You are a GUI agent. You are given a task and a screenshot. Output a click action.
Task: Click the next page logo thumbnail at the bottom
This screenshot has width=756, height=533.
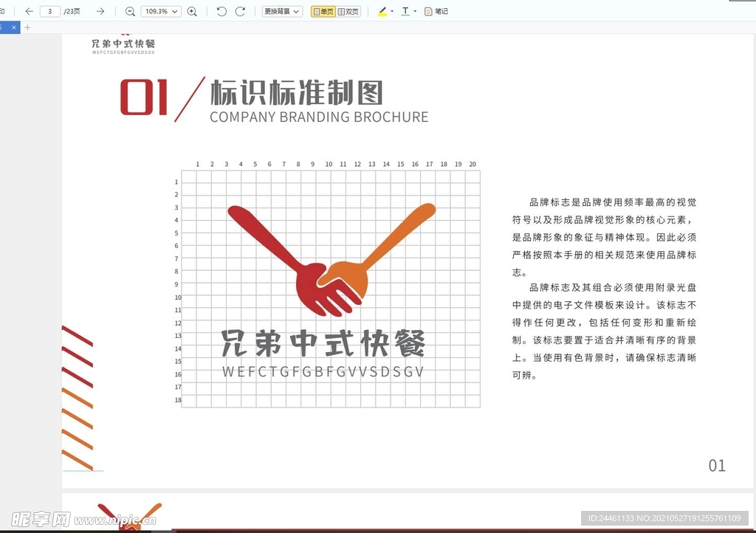129,517
